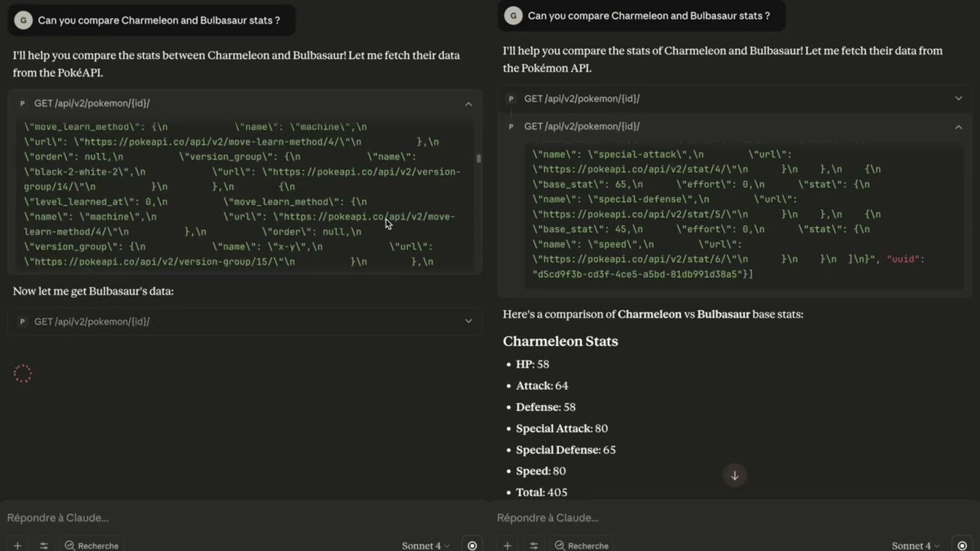Click the stop response button in left chat

point(472,546)
